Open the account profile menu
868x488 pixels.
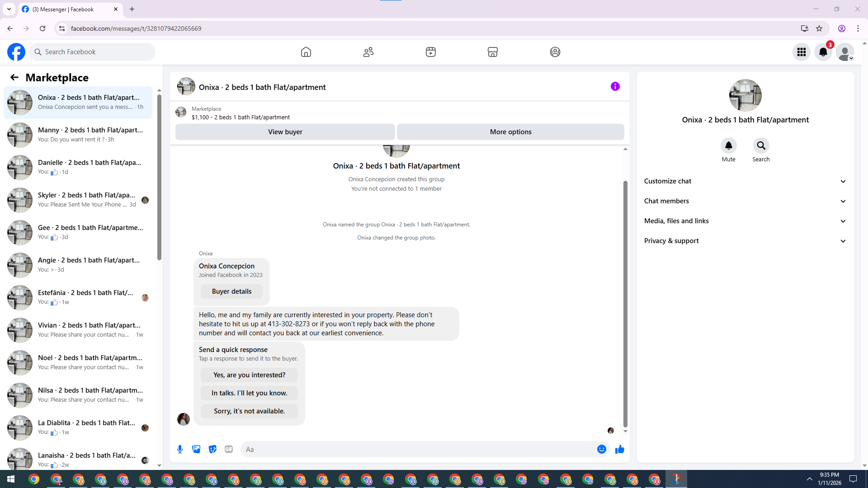pyautogui.click(x=845, y=52)
